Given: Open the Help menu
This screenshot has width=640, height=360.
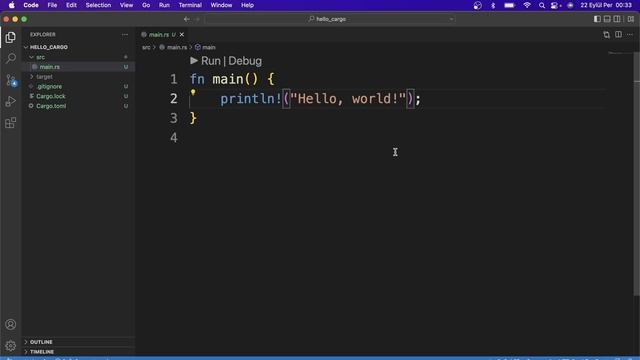Looking at the screenshot, I should (x=247, y=5).
